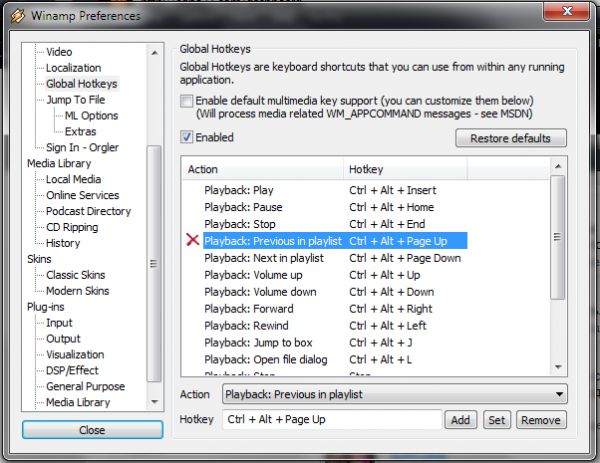Open History preferences
The height and width of the screenshot is (463, 600).
[x=63, y=243]
